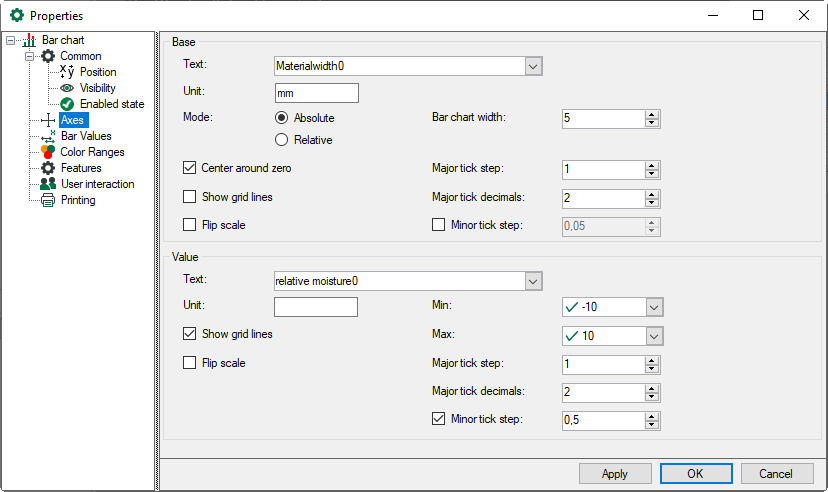Open the Features tree item
Viewport: 828px width, 492px height.
point(81,168)
